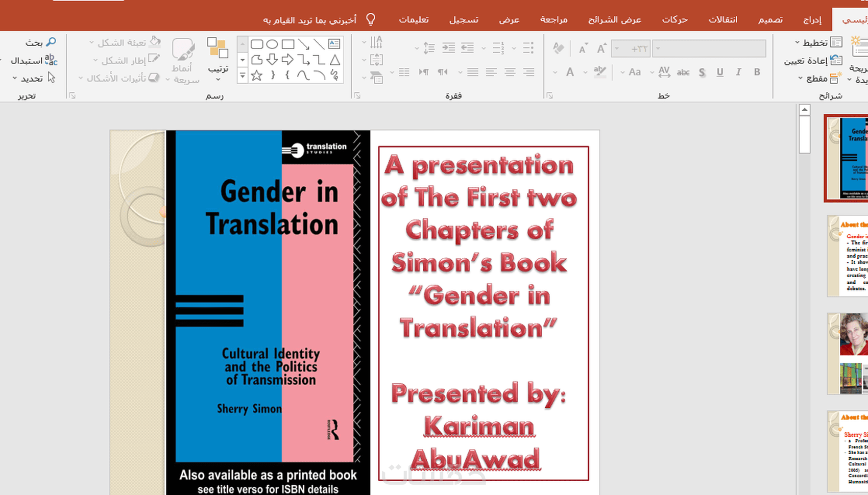Open the ترتيب arrange menu
The height and width of the screenshot is (495, 868).
pos(218,59)
